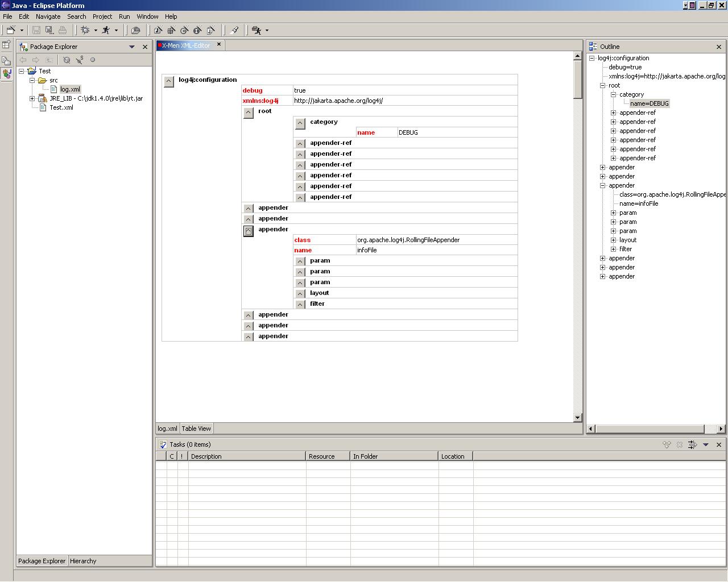This screenshot has width=728, height=582.
Task: Toggle the selected appender collapse button
Action: tap(249, 231)
